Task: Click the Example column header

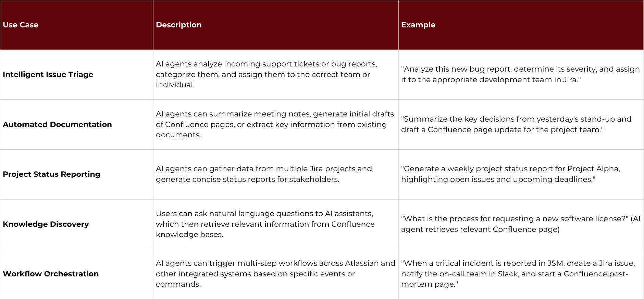Action: point(418,25)
